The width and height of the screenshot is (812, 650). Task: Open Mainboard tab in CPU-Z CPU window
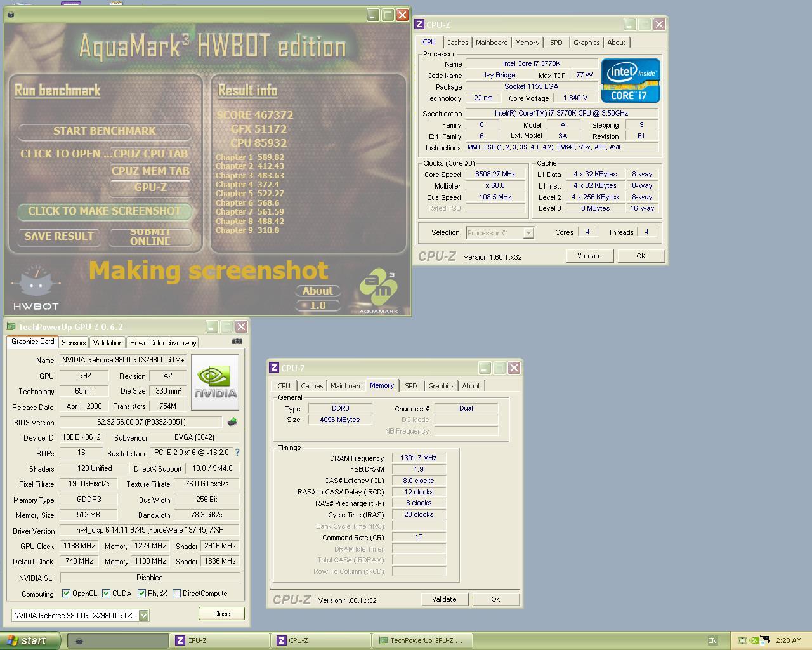492,43
